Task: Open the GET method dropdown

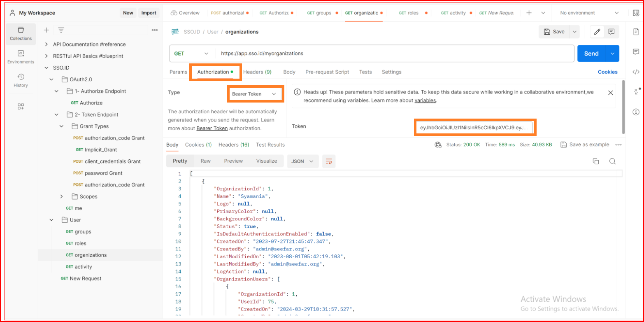Action: tap(191, 54)
